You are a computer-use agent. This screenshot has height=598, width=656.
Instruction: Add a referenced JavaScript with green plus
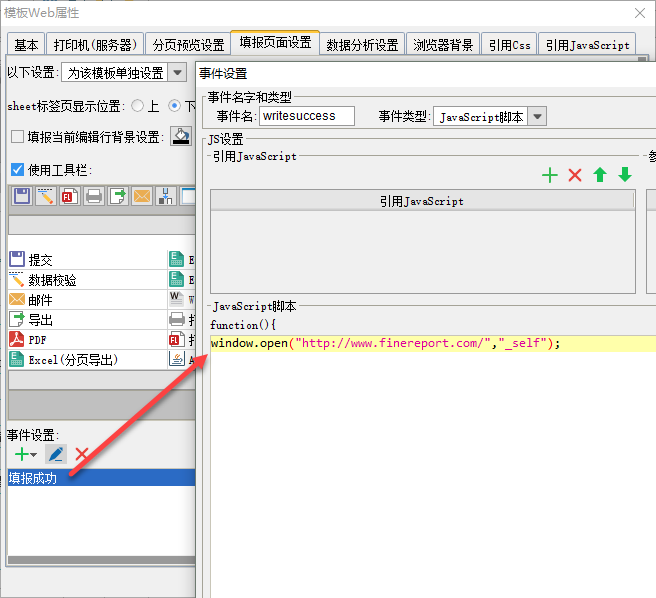pyautogui.click(x=550, y=175)
